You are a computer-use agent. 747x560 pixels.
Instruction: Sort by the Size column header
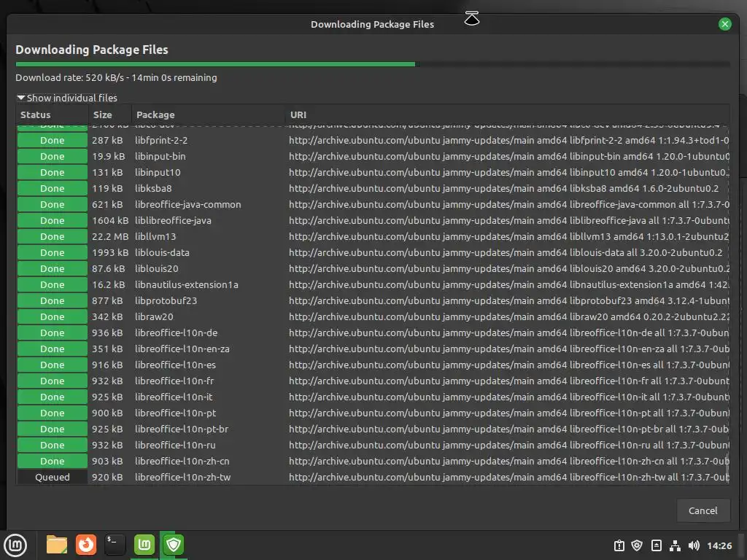coord(110,114)
